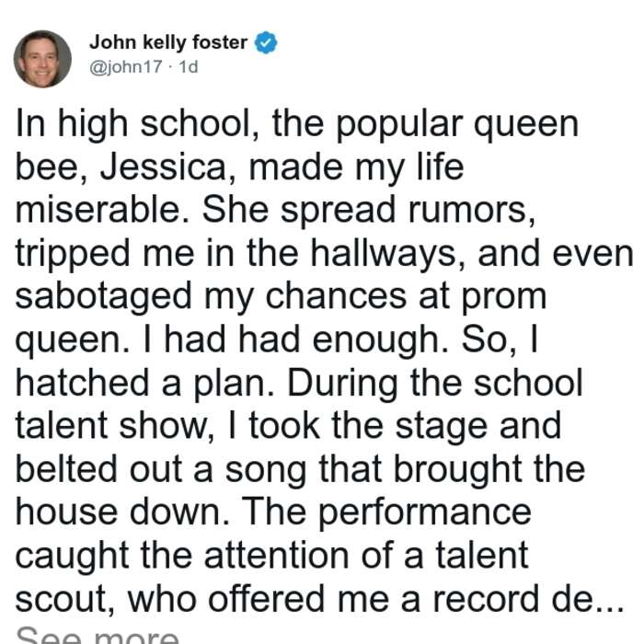Click the text sabotaged my chances at prom
The height and width of the screenshot is (644, 644).
pos(281,297)
